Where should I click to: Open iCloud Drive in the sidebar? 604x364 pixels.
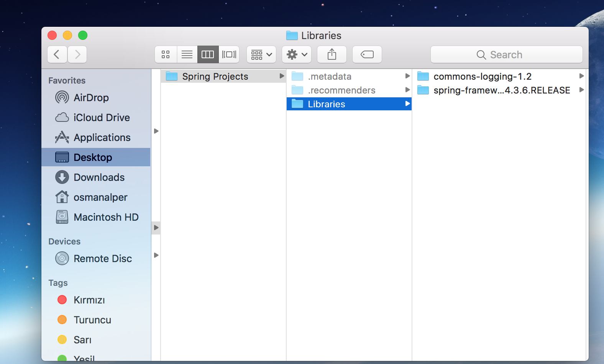96,117
